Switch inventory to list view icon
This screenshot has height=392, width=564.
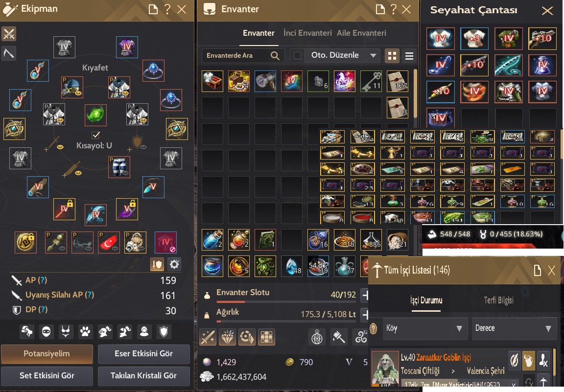[x=409, y=56]
